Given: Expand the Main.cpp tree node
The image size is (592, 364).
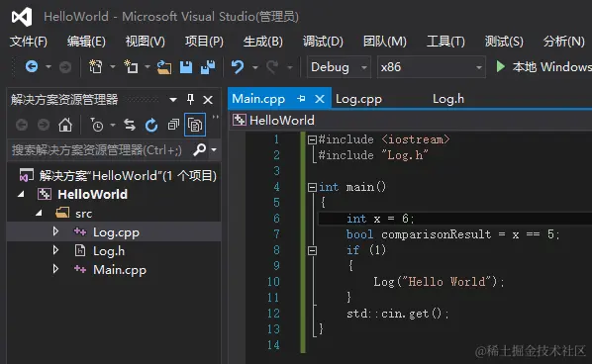Looking at the screenshot, I should (x=55, y=269).
